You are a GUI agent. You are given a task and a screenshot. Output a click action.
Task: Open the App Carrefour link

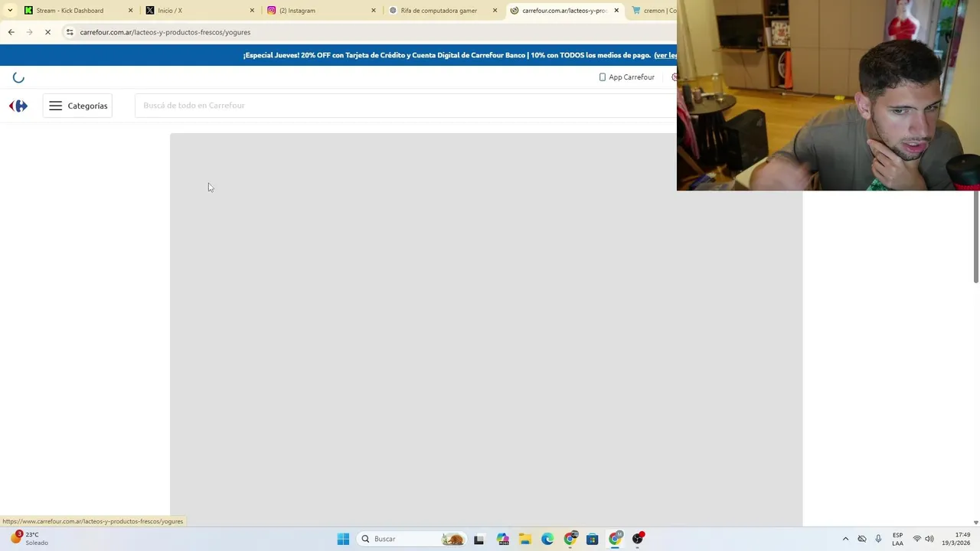pyautogui.click(x=626, y=77)
